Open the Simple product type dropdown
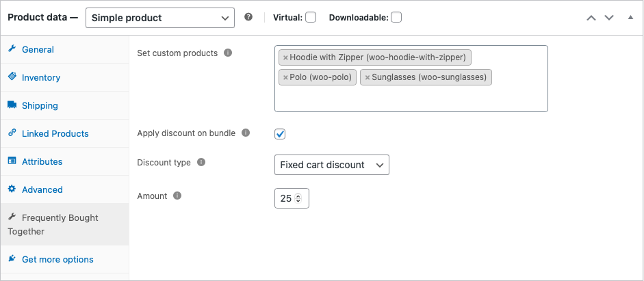 160,18
